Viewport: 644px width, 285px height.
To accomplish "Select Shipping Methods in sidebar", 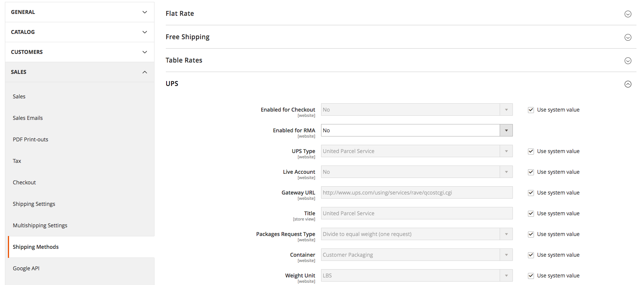I will pyautogui.click(x=36, y=247).
